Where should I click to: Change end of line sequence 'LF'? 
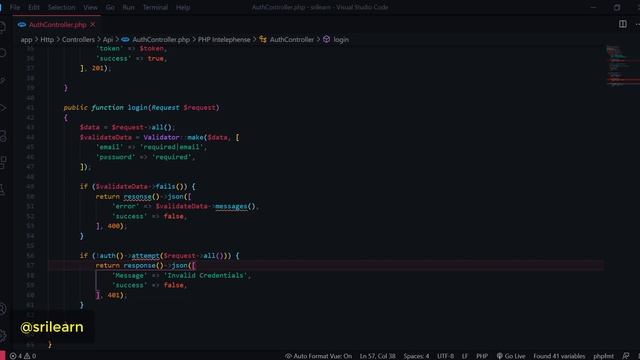pos(464,356)
